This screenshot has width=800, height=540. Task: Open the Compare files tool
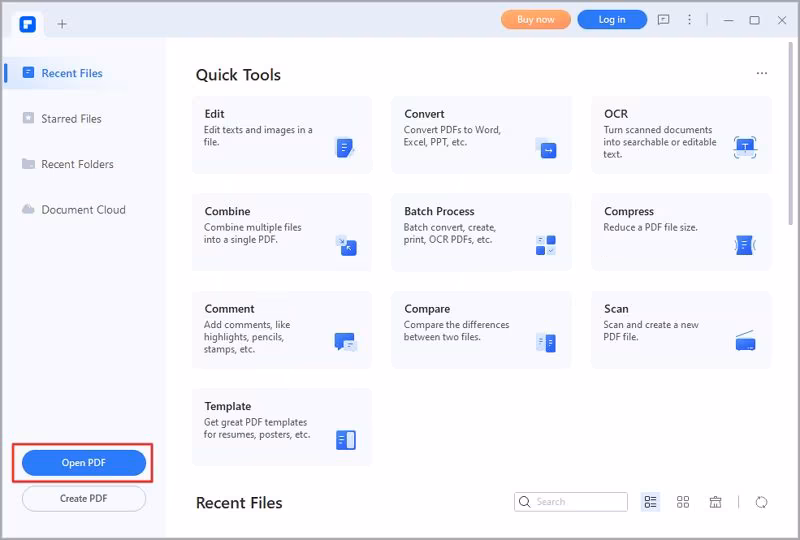(x=481, y=329)
